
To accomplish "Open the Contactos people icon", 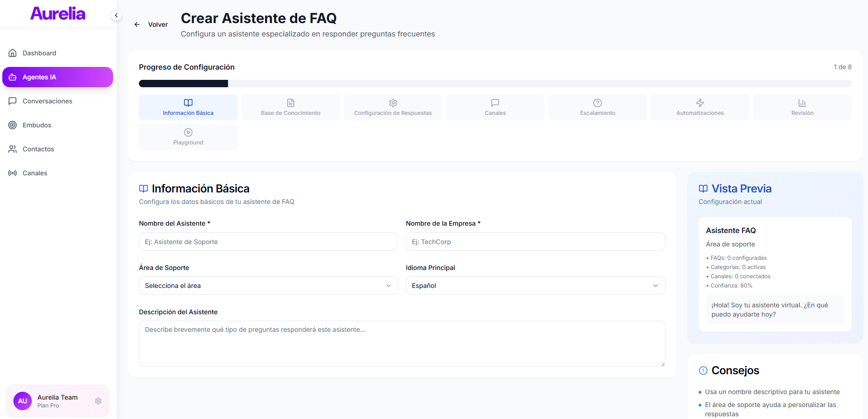I will click(x=12, y=149).
